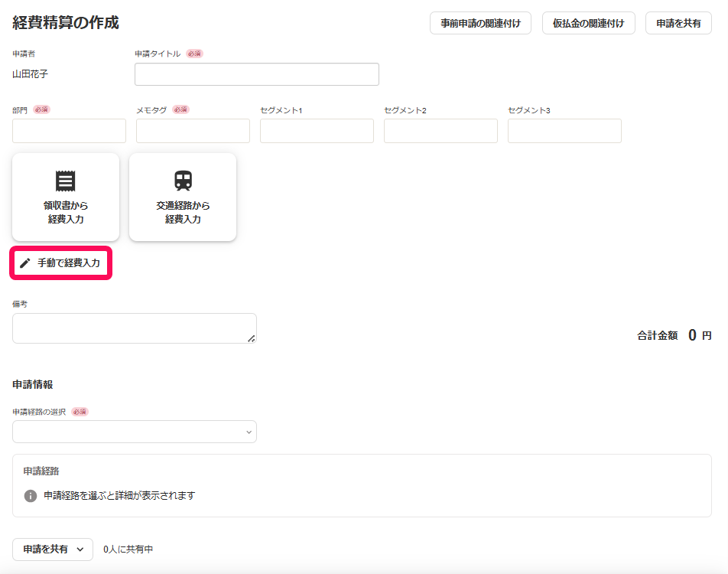Focus the セグメント3 input field
Image resolution: width=728 pixels, height=574 pixels.
click(x=564, y=131)
